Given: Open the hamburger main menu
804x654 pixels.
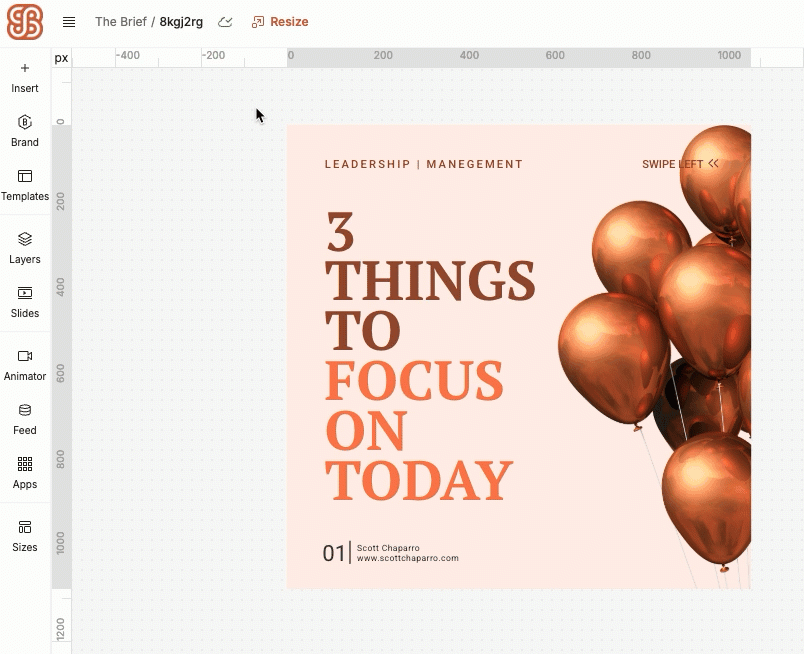Looking at the screenshot, I should tap(69, 22).
